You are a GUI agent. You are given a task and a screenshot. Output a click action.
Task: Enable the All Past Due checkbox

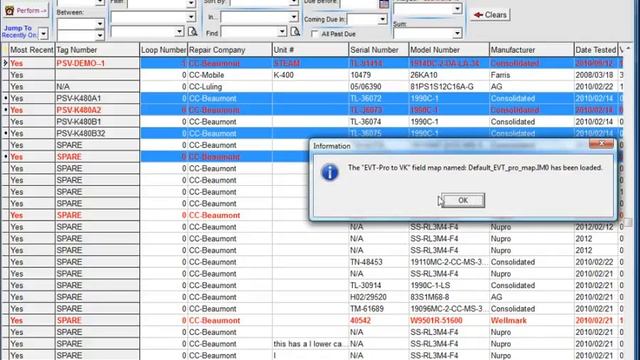pyautogui.click(x=314, y=34)
